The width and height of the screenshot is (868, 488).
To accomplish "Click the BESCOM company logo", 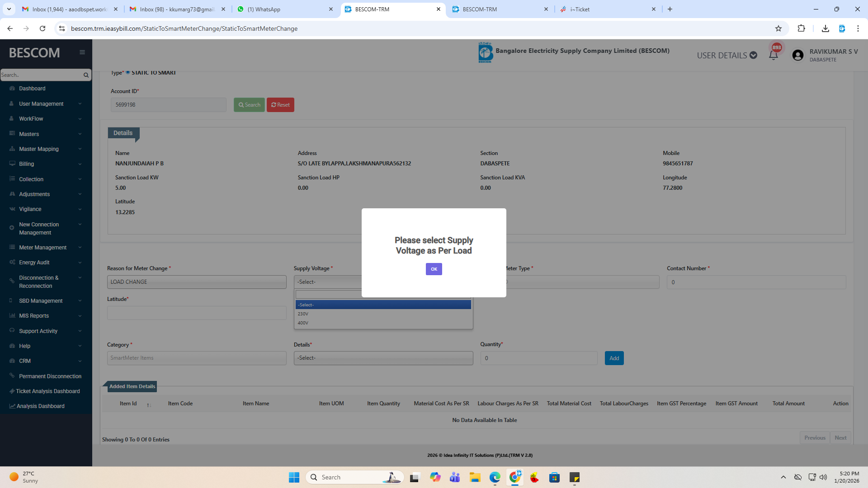I will [485, 52].
